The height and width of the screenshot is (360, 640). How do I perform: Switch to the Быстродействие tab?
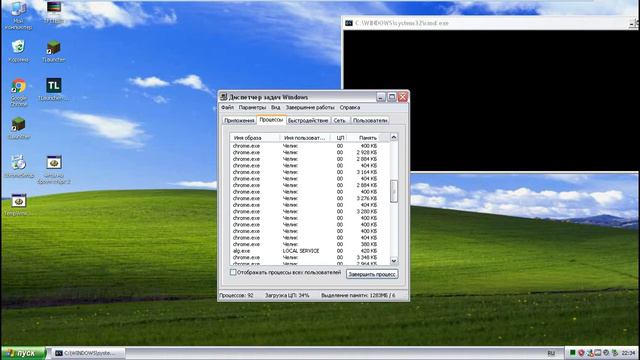(x=308, y=120)
